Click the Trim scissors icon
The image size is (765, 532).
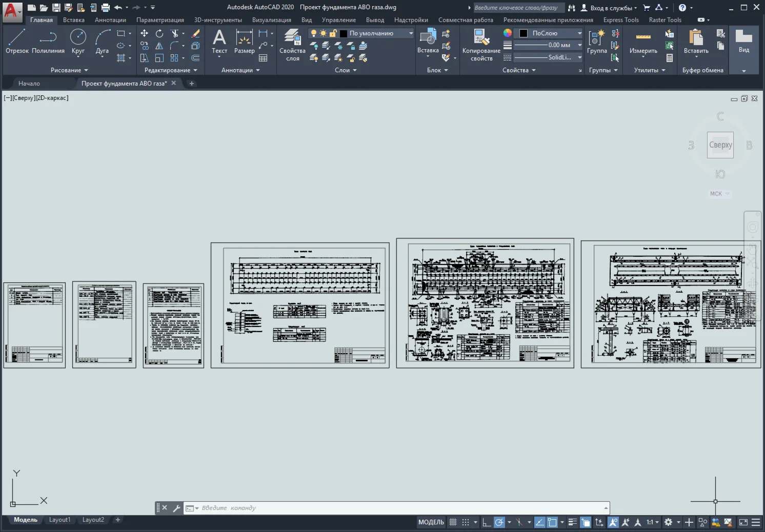click(175, 33)
